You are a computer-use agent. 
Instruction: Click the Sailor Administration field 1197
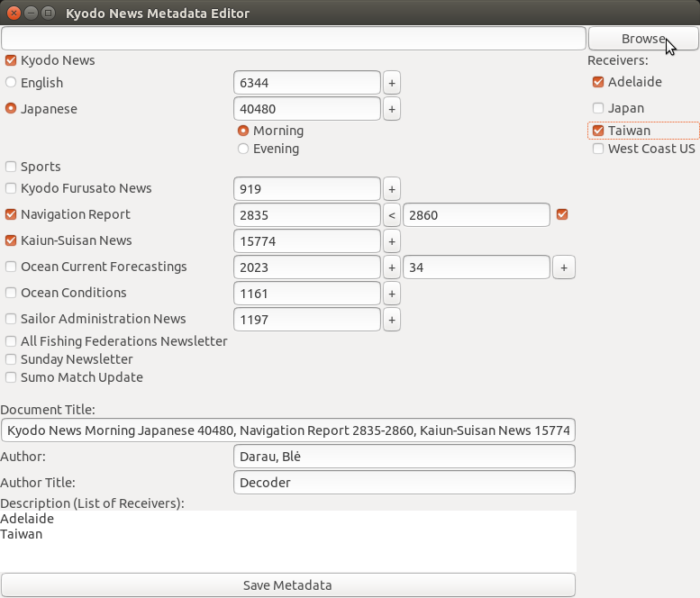coord(307,320)
